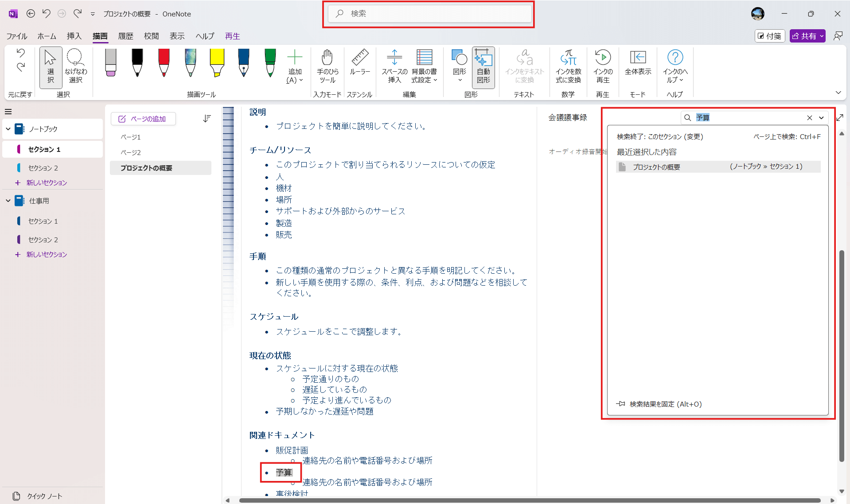
Task: Toggle the hamburger navigation pane button
Action: click(8, 112)
